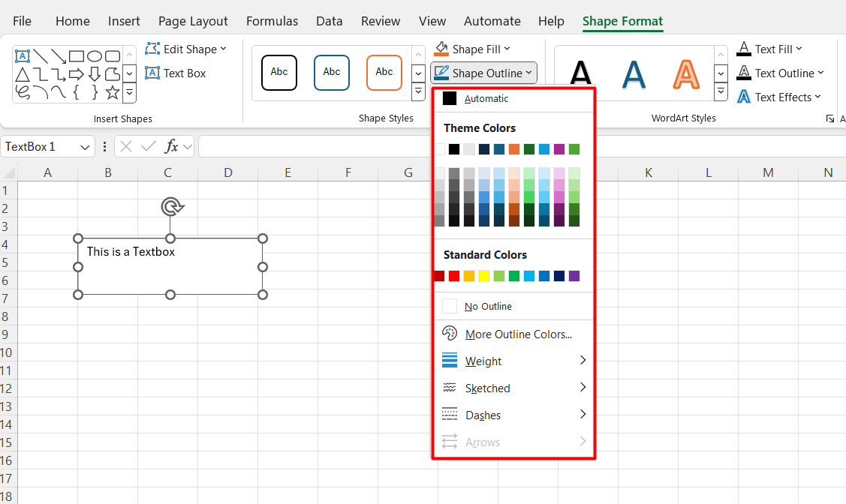The height and width of the screenshot is (504, 846).
Task: Apply blue outline Abc shape style
Action: tap(331, 72)
